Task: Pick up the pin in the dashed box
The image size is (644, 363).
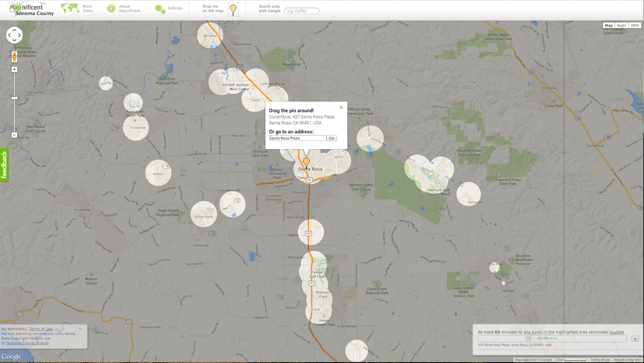Action: click(233, 9)
